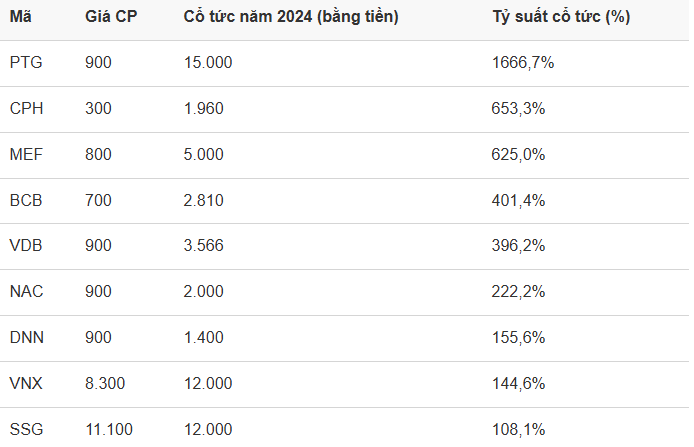The height and width of the screenshot is (447, 694).
Task: Select the BCB stock code cell
Action: point(26,200)
